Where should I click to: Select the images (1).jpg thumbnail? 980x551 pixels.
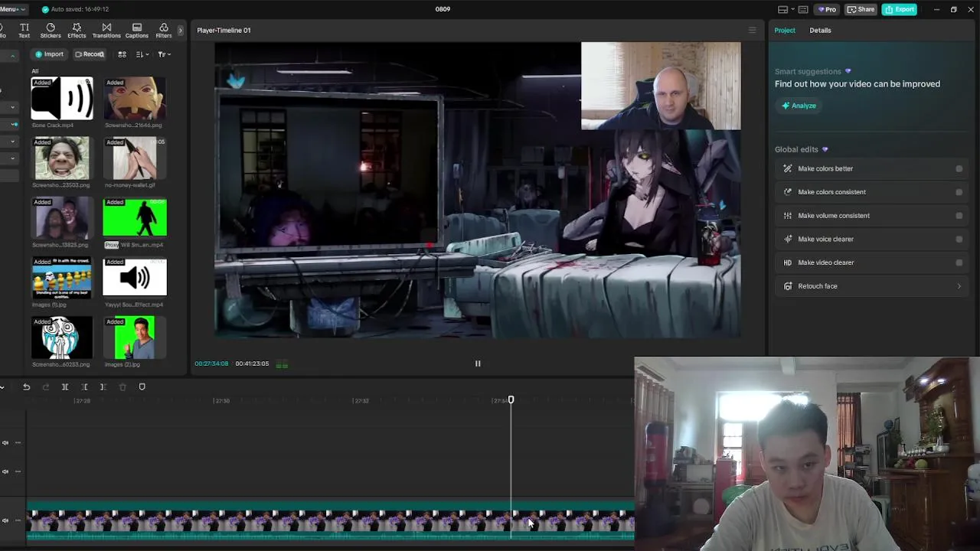62,278
